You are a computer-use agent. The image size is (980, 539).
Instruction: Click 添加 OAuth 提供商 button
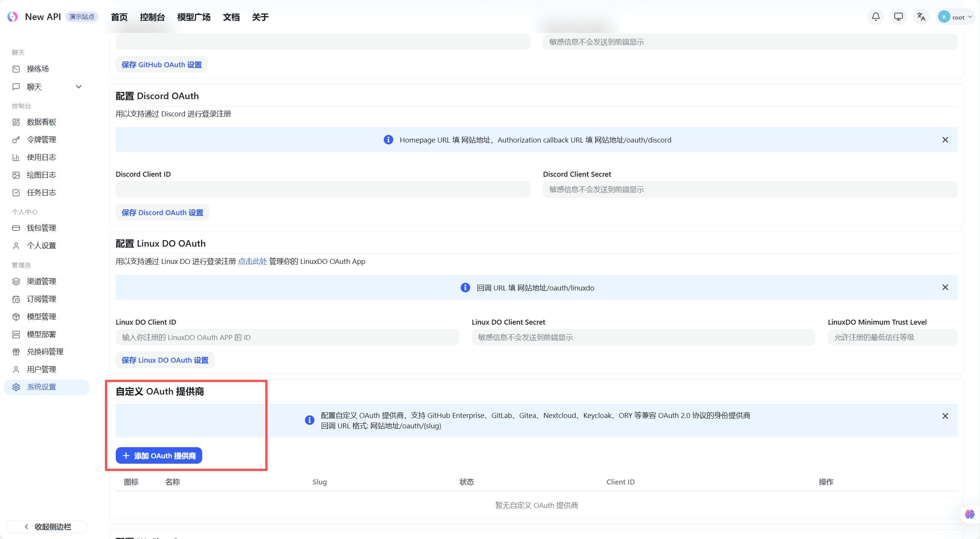158,456
